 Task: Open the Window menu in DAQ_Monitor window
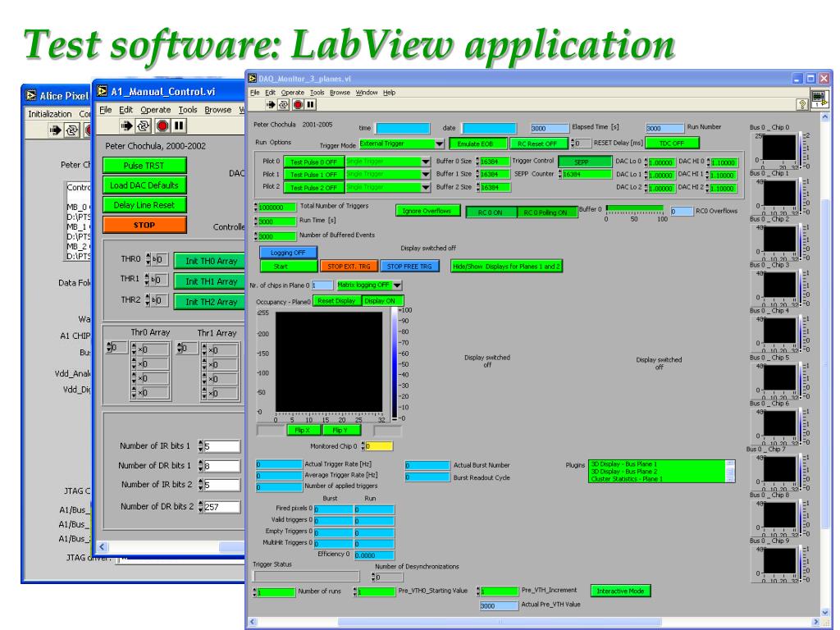pos(367,93)
